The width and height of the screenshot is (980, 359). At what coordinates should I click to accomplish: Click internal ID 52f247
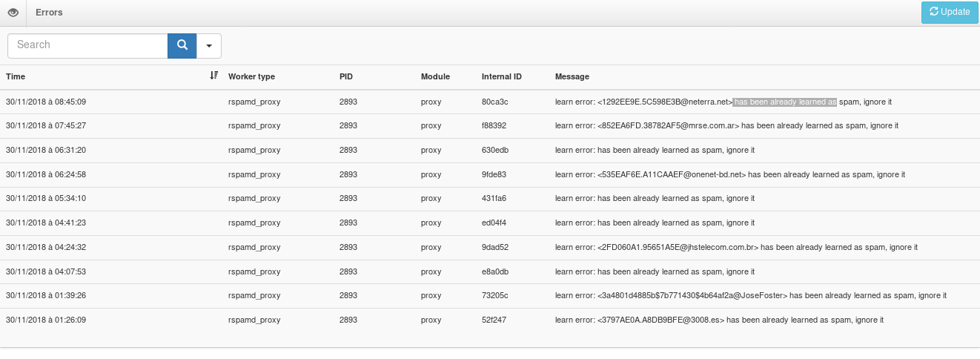click(493, 320)
